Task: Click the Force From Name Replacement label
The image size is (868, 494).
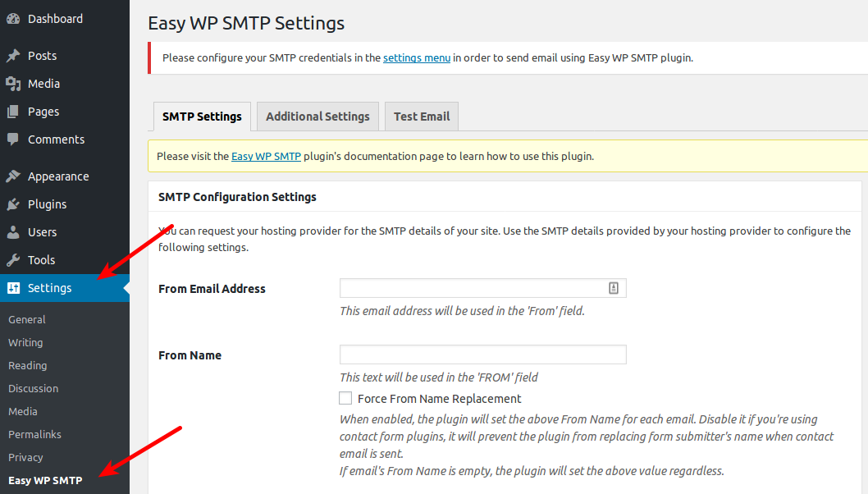Action: pyautogui.click(x=440, y=399)
